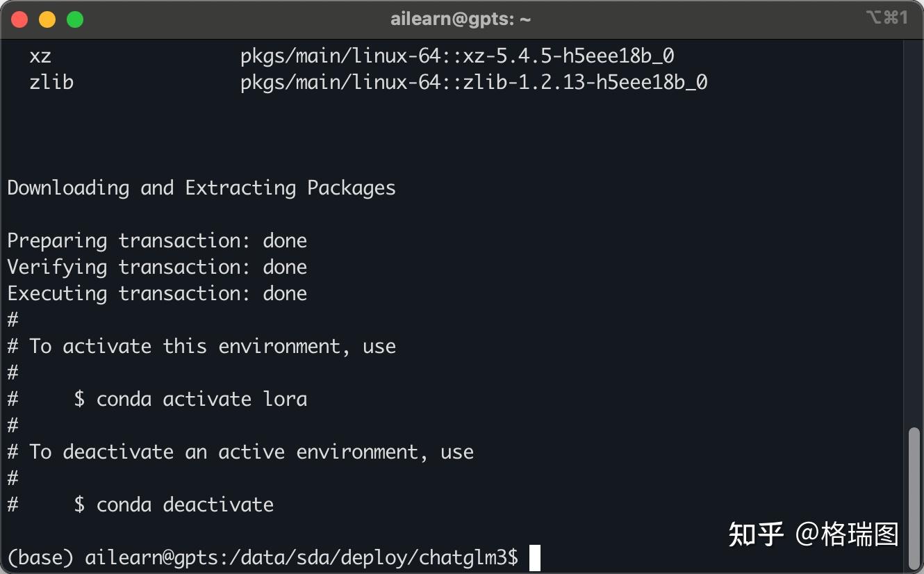Click the red close window button
Viewport: 924px width, 574px height.
point(19,19)
